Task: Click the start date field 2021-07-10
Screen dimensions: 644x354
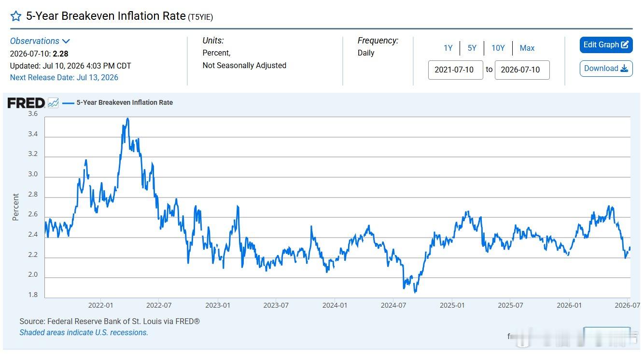Action: (455, 70)
